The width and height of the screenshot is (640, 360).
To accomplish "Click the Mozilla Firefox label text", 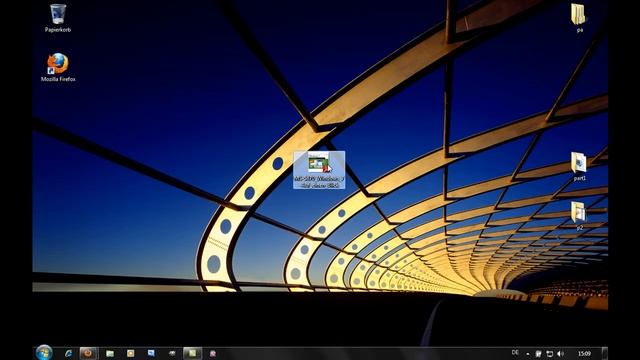I will tap(58, 79).
